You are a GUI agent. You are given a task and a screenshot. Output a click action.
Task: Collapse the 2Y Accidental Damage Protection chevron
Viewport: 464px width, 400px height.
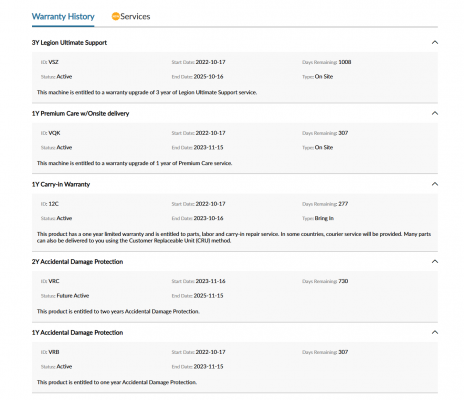[435, 261]
